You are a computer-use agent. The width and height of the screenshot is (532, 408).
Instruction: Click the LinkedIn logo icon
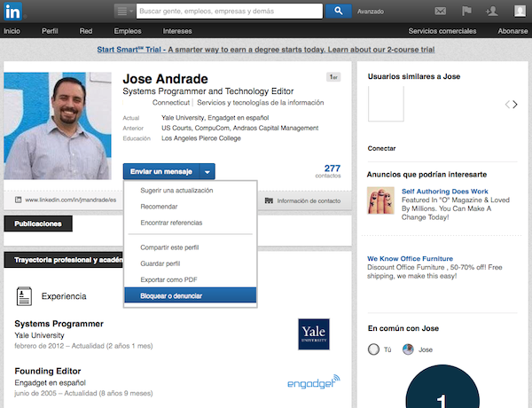(13, 12)
